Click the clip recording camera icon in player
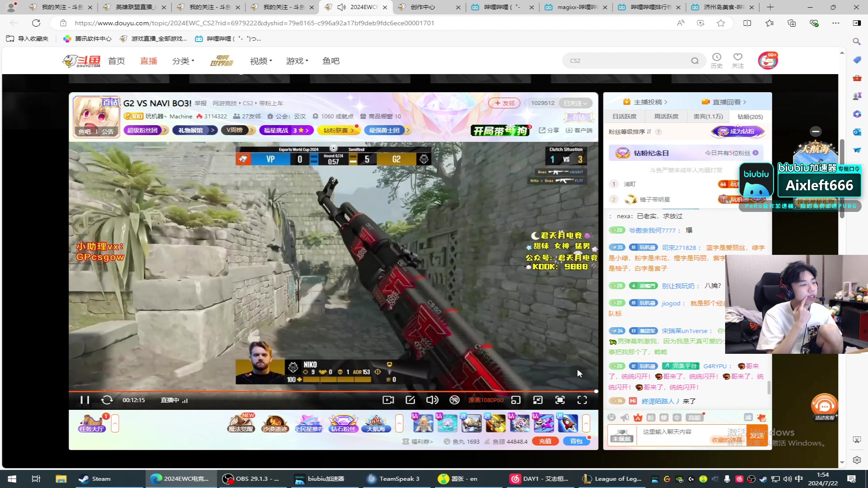The width and height of the screenshot is (868, 488). (388, 400)
